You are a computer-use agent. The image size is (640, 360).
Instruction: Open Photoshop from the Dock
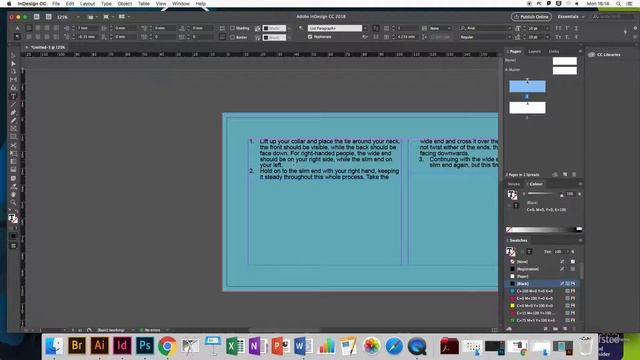[x=144, y=346]
